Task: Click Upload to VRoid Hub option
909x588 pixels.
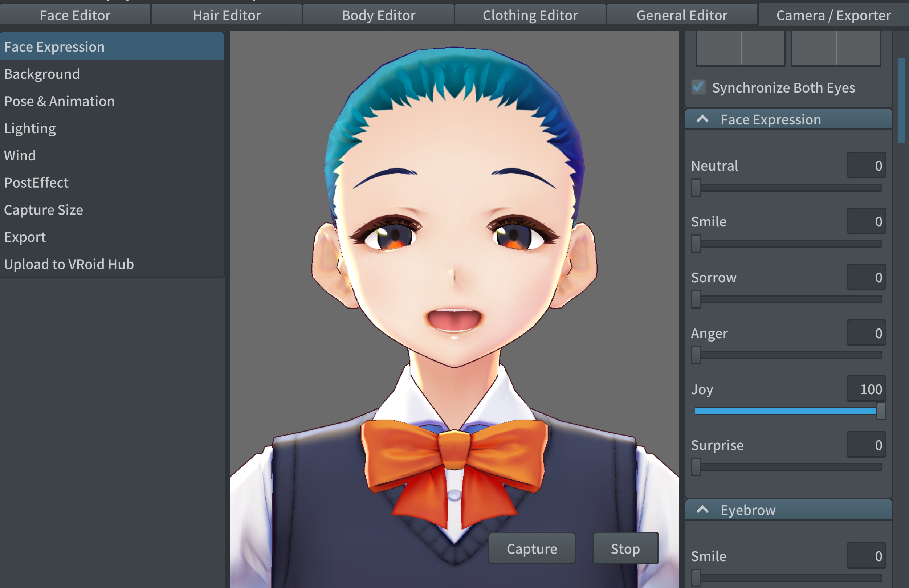Action: (x=69, y=264)
